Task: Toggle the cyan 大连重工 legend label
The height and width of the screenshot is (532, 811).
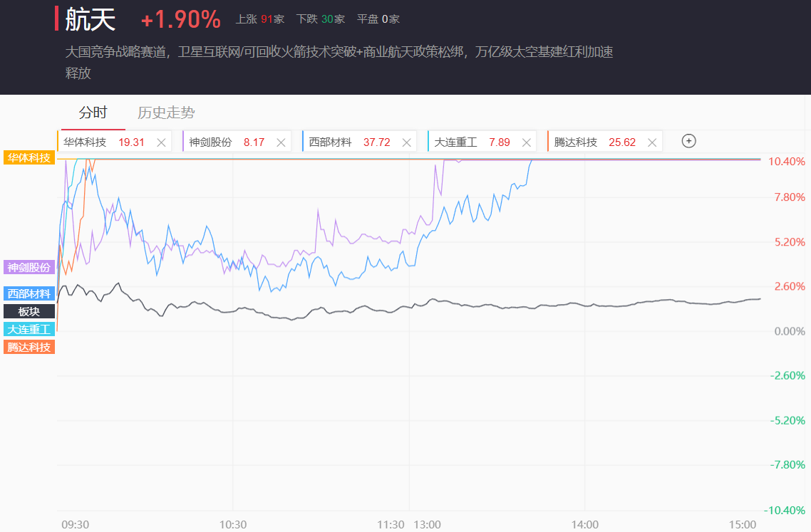Action: 29,329
